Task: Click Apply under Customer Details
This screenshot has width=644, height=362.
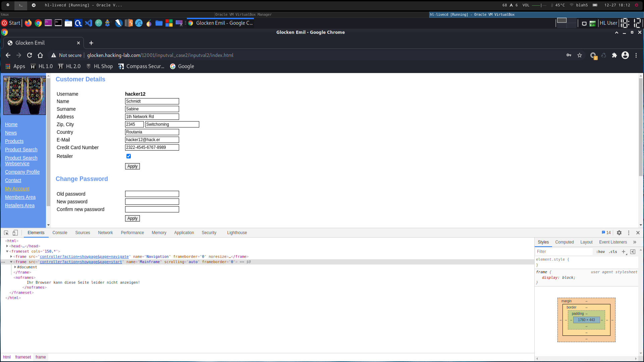Action: pyautogui.click(x=132, y=166)
